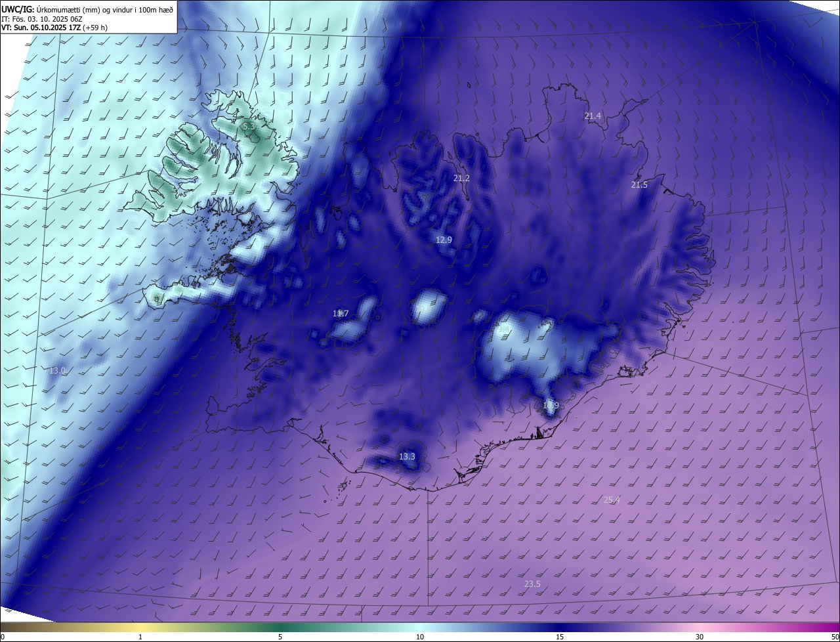Click the 5.3 value over Westfjords
The width and height of the screenshot is (840, 642).
248,126
